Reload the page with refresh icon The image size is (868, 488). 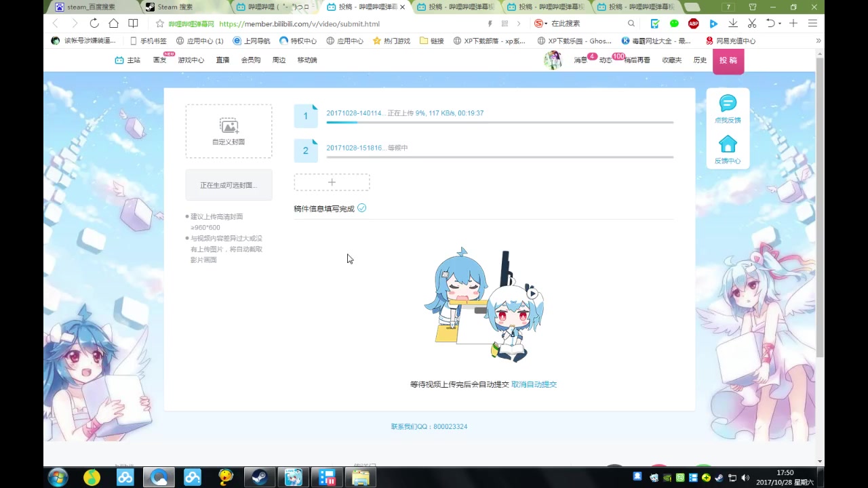click(94, 24)
